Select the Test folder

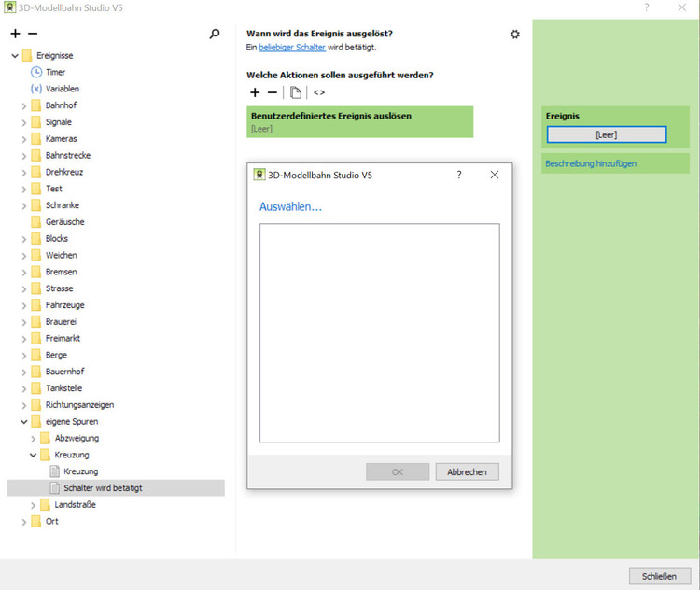click(x=53, y=189)
